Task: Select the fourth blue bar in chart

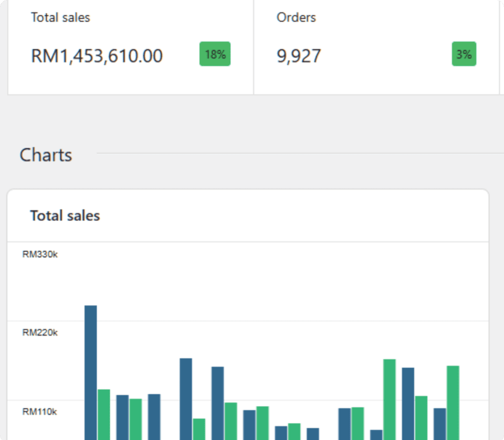Action: pyautogui.click(x=186, y=399)
